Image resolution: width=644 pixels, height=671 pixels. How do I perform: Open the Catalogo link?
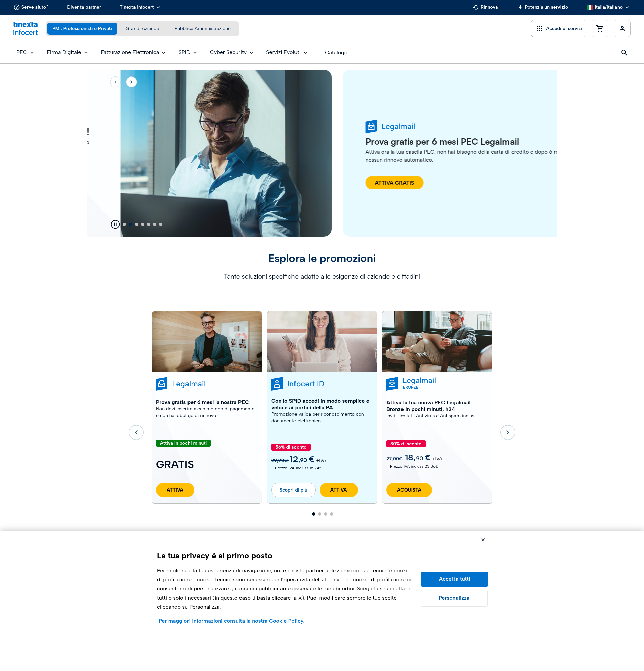tap(336, 53)
